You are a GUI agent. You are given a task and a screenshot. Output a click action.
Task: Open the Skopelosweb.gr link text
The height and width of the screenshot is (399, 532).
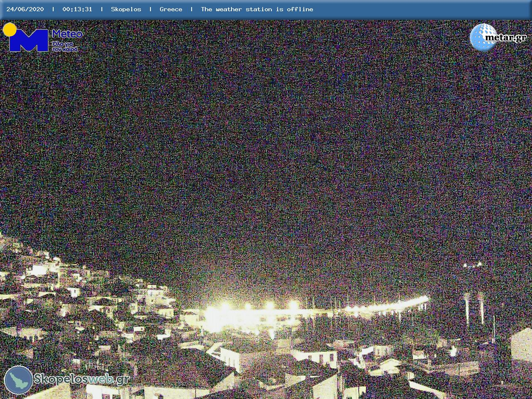pos(81,379)
